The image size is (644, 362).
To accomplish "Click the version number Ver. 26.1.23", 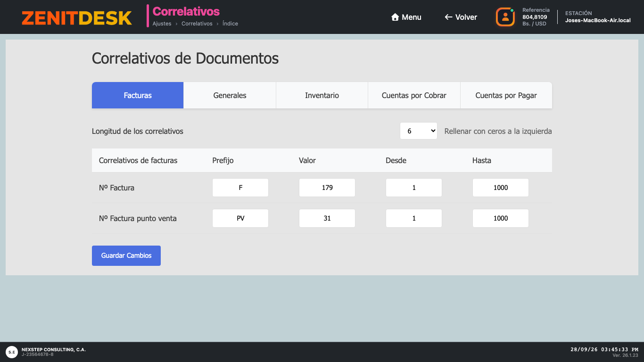I will (x=625, y=355).
